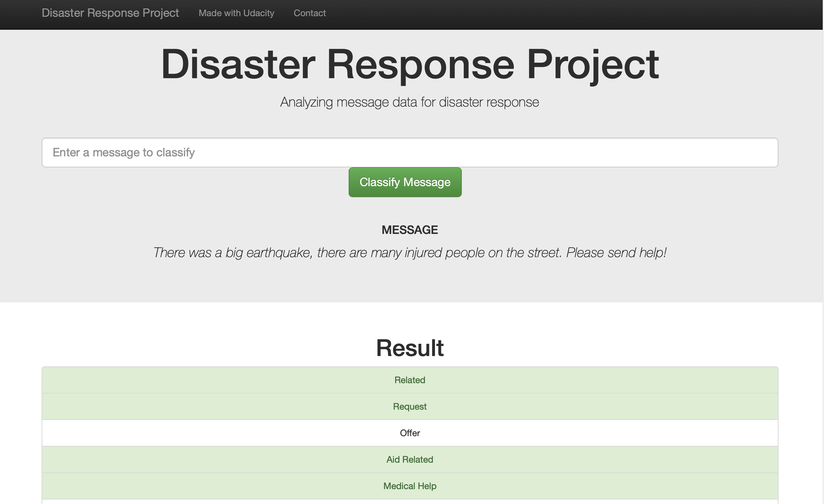
Task: Select the Related result row
Action: (410, 380)
